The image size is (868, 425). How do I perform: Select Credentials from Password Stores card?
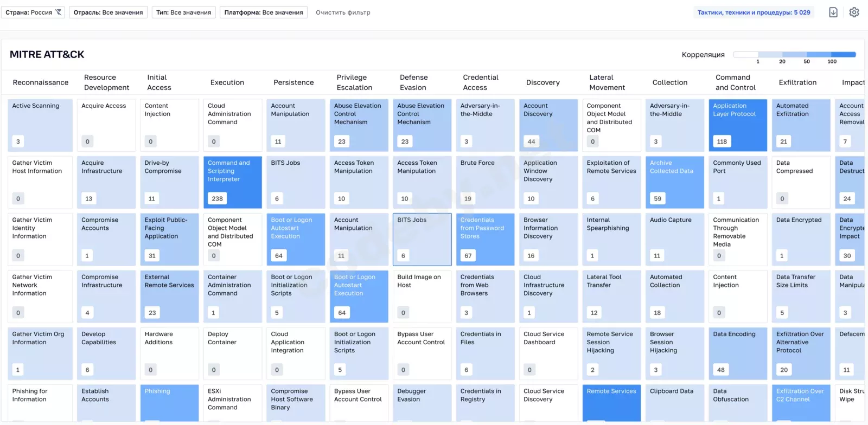pyautogui.click(x=486, y=240)
